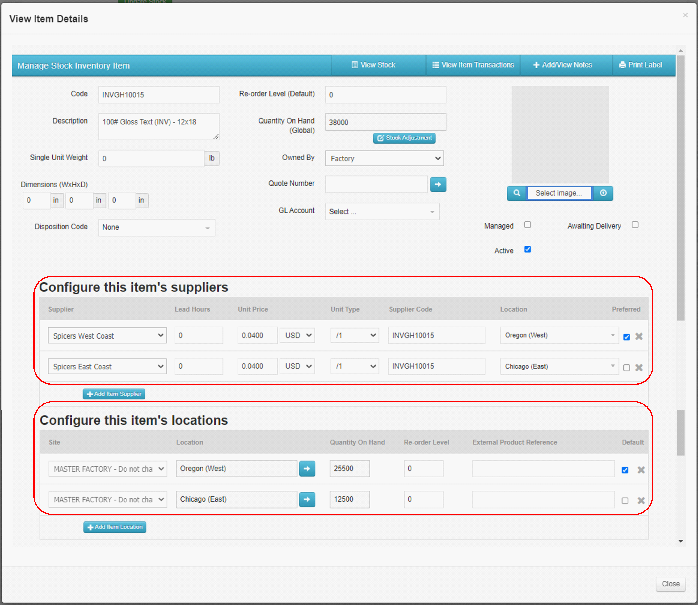
Task: Check the Awaiting Delivery checkbox
Action: click(x=635, y=225)
